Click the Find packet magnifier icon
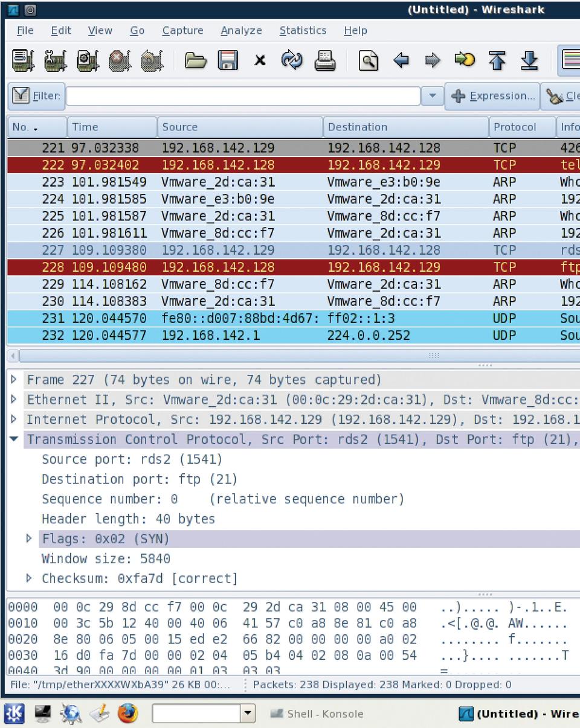The width and height of the screenshot is (580, 728). [x=369, y=60]
